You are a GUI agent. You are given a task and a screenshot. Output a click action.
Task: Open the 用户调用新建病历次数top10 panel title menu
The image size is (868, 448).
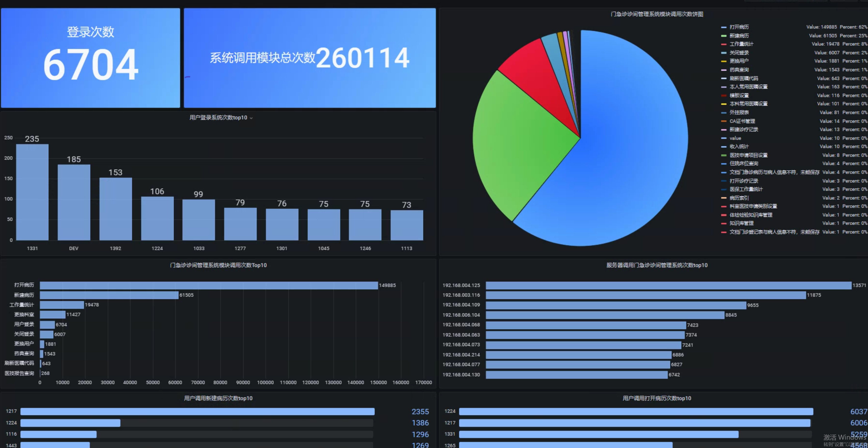[218, 398]
